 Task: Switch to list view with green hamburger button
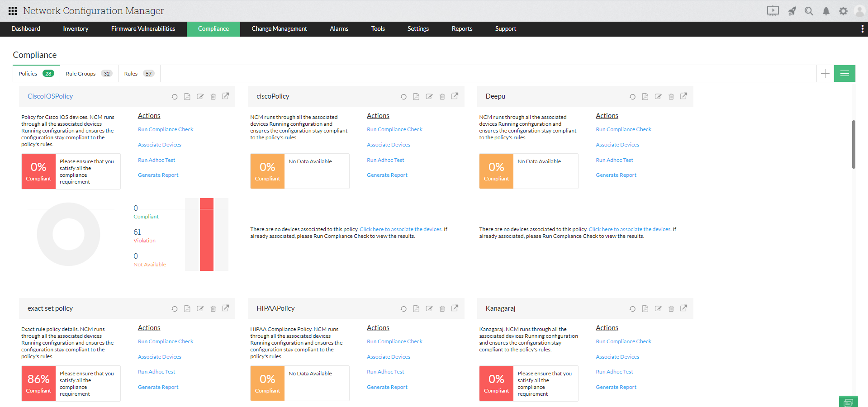844,73
